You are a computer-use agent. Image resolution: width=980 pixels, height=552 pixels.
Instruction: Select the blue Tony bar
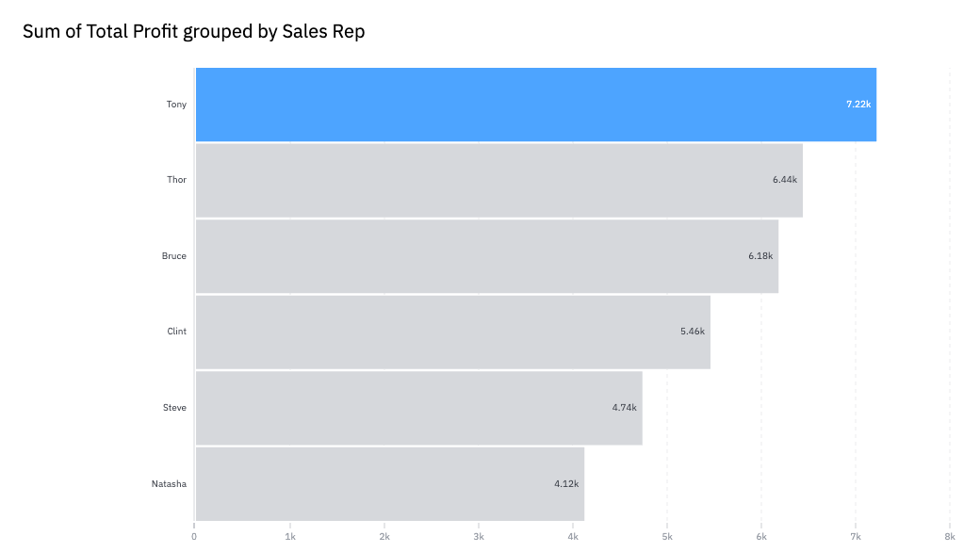click(x=535, y=105)
